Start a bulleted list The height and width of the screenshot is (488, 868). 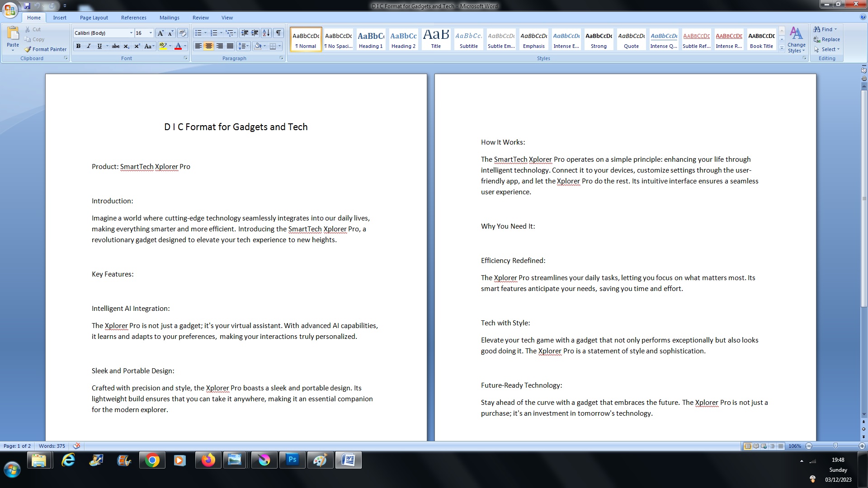click(x=198, y=33)
